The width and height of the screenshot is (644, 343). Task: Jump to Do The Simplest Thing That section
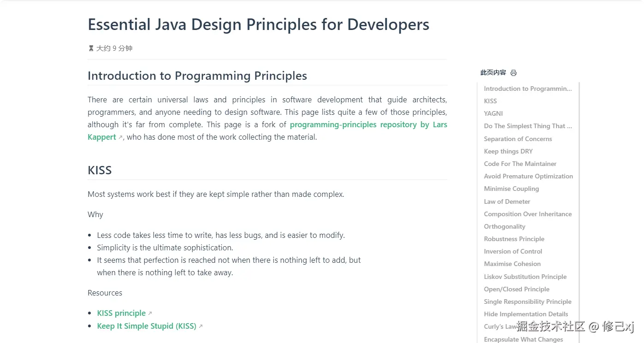(x=527, y=126)
